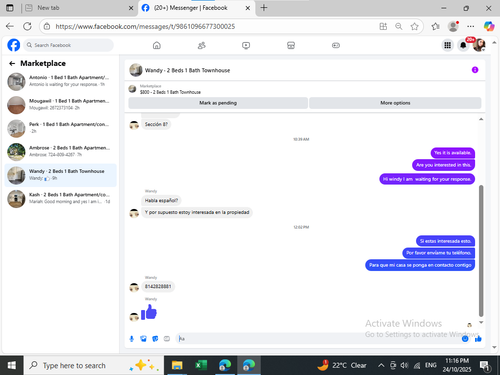
Task: Click the chat scrollbar thumb
Action: click(481, 250)
